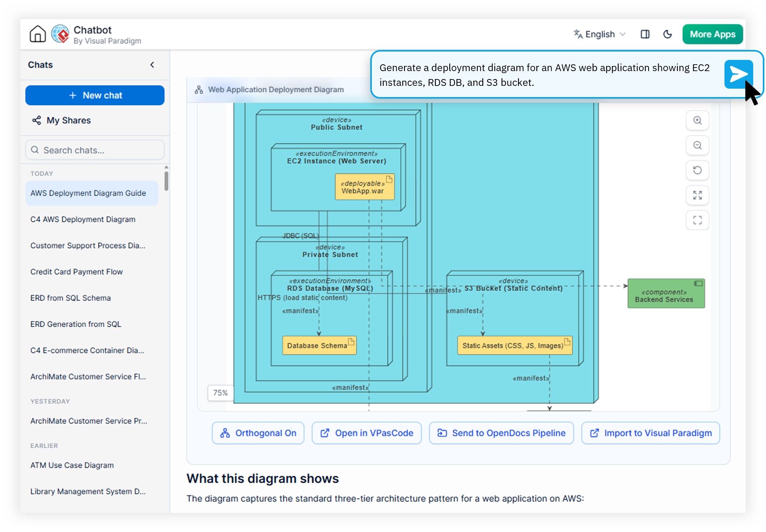
Task: Click the fit-to-view expand arrows icon
Action: tap(697, 195)
